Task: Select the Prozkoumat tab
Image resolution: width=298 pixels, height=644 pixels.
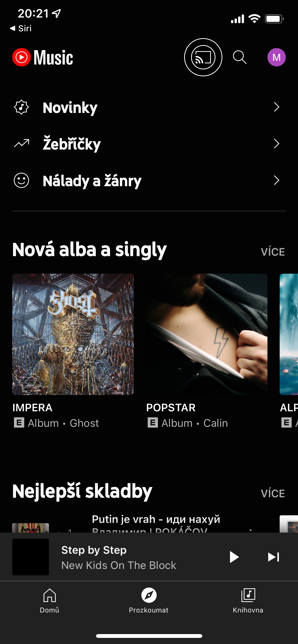Action: pyautogui.click(x=149, y=601)
